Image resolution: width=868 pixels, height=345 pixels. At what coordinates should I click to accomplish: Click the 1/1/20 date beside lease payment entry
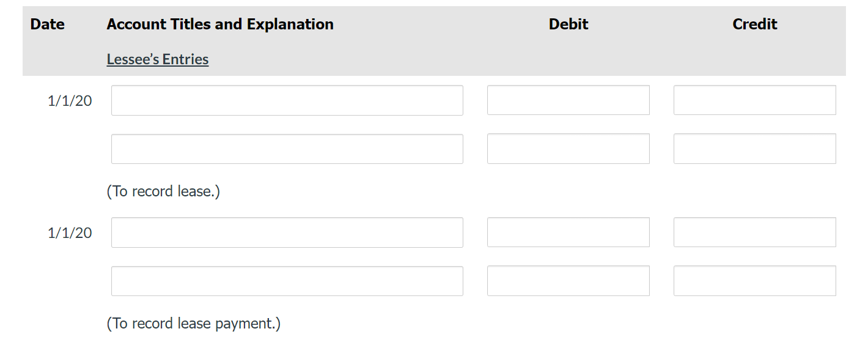click(x=70, y=233)
